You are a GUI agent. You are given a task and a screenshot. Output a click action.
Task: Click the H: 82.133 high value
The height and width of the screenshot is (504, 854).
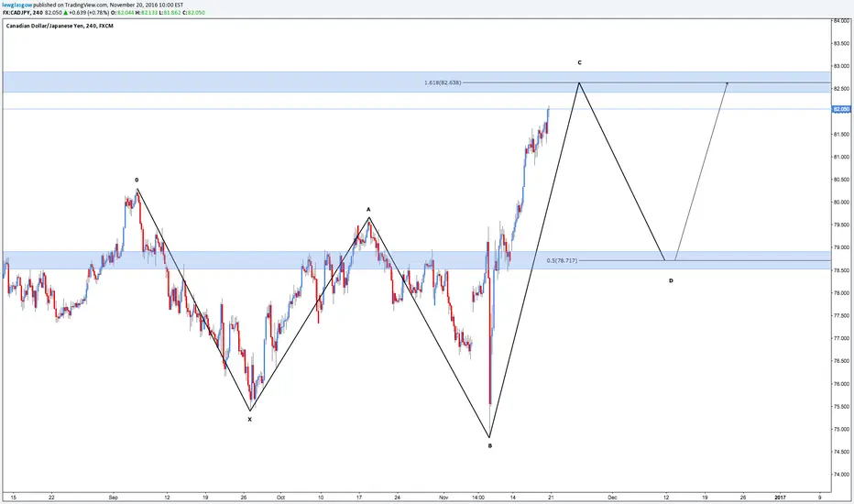click(x=146, y=12)
